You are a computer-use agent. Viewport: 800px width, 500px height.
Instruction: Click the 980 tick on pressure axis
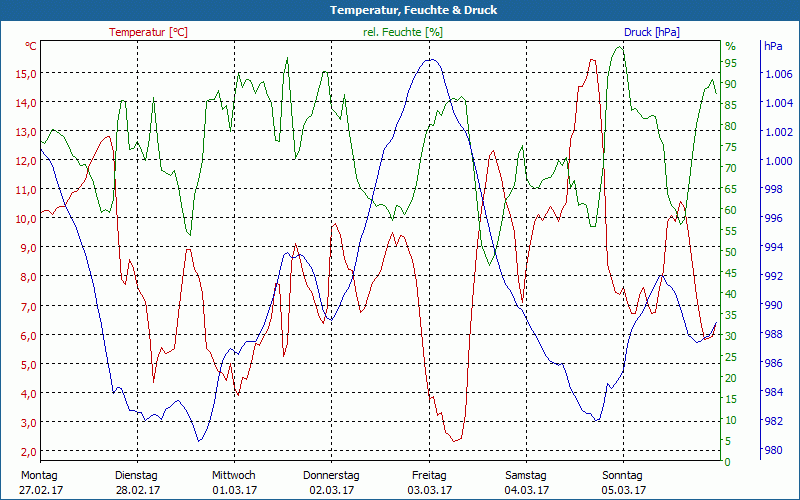(x=774, y=450)
